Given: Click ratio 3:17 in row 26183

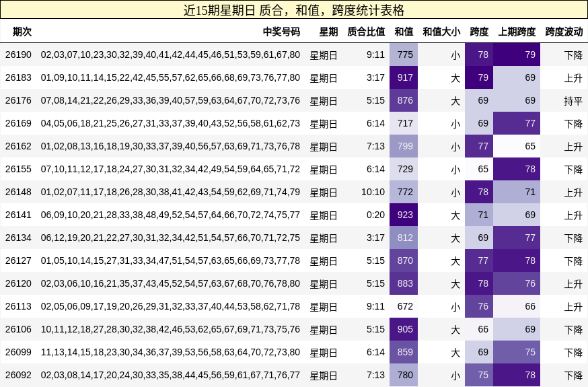Looking at the screenshot, I should tap(376, 77).
